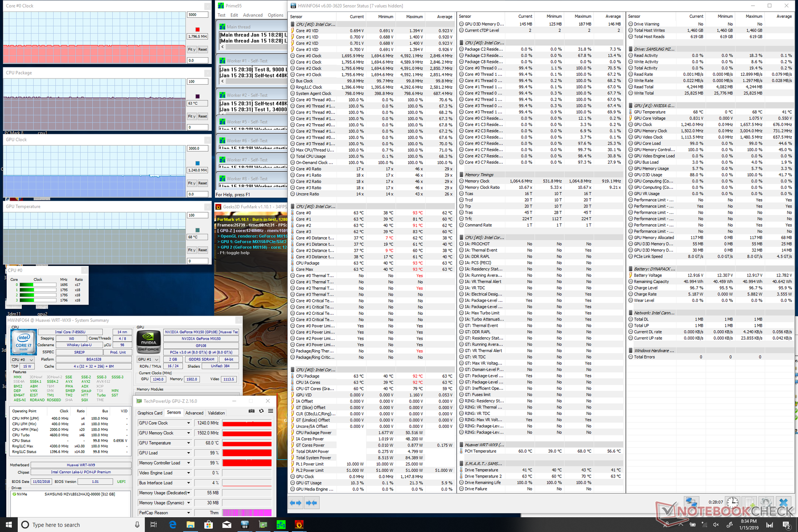Click the HWiNFO collapse columns arrows icon

[x=312, y=503]
